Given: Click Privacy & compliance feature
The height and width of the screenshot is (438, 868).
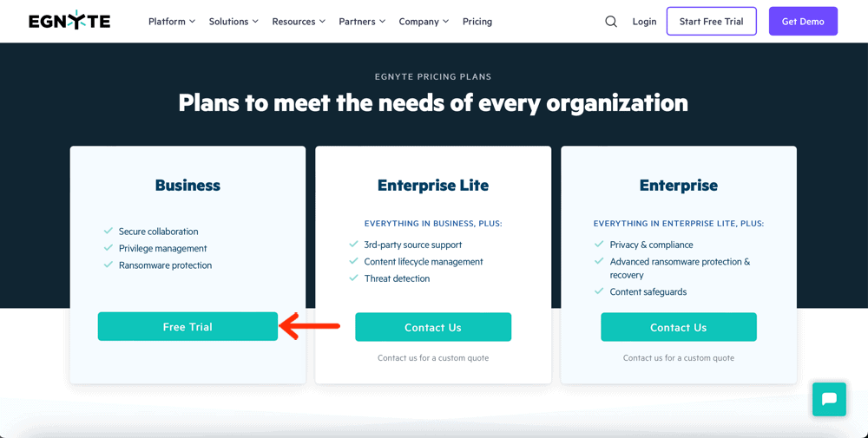Looking at the screenshot, I should click(x=651, y=245).
